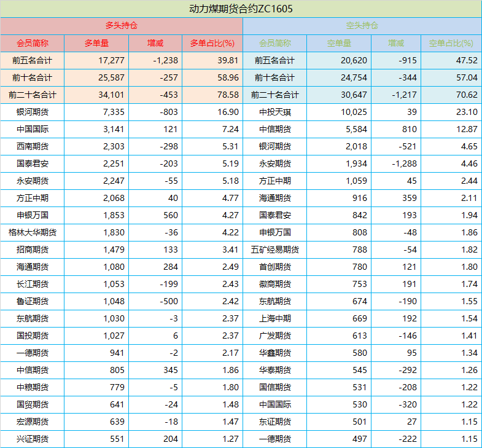Select 中国国际 in the long-side list

(x=33, y=129)
